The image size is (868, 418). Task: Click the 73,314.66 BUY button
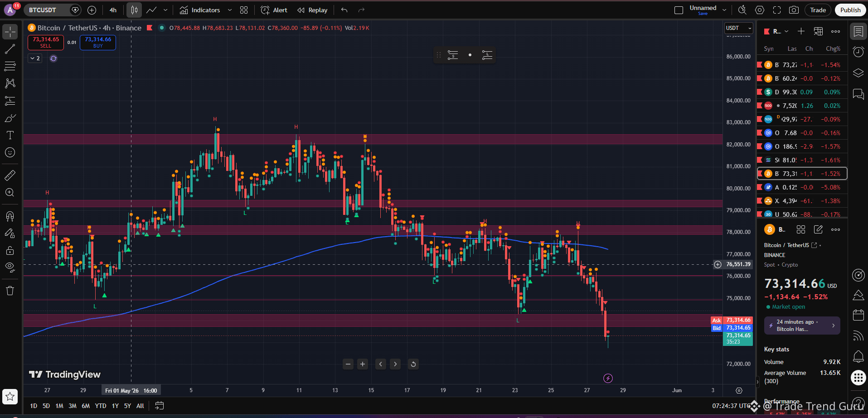[98, 42]
